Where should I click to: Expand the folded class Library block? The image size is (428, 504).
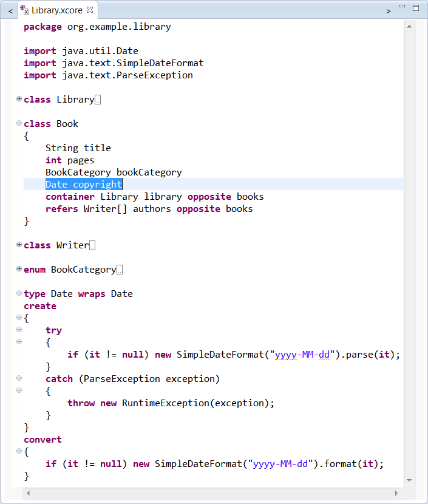(19, 99)
